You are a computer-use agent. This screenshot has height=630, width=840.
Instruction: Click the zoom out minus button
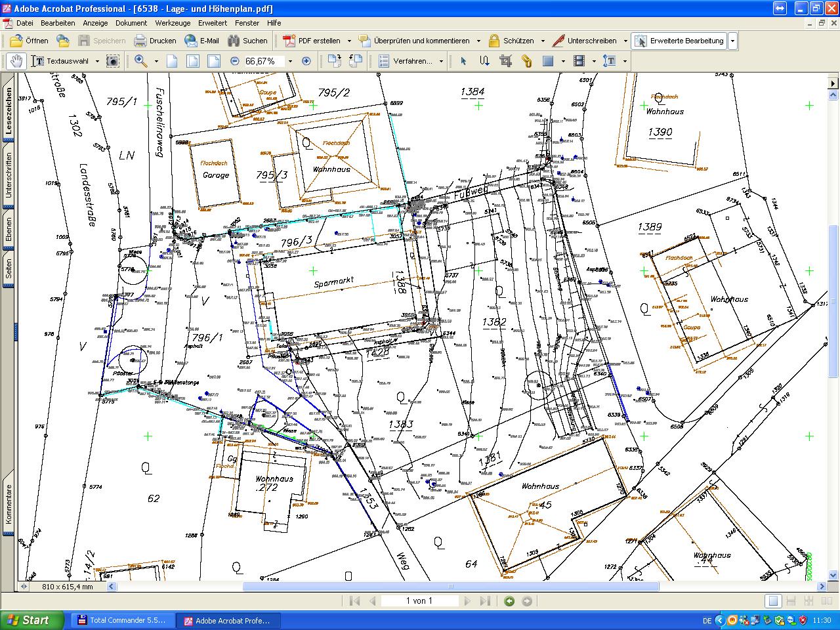pos(235,61)
